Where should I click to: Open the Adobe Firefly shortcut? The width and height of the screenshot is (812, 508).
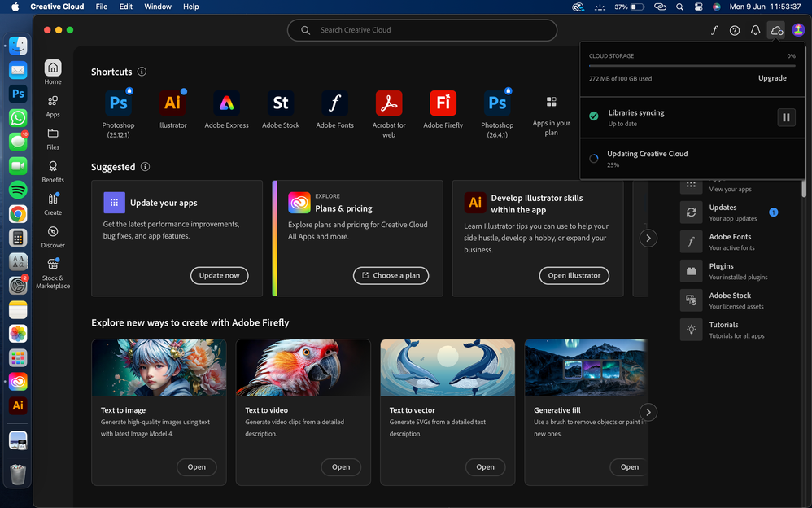(443, 109)
